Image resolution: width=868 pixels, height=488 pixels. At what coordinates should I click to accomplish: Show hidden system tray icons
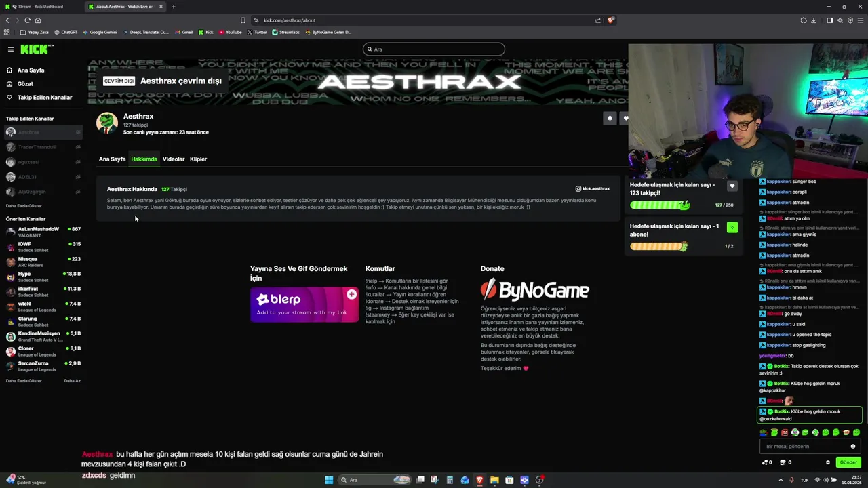781,480
